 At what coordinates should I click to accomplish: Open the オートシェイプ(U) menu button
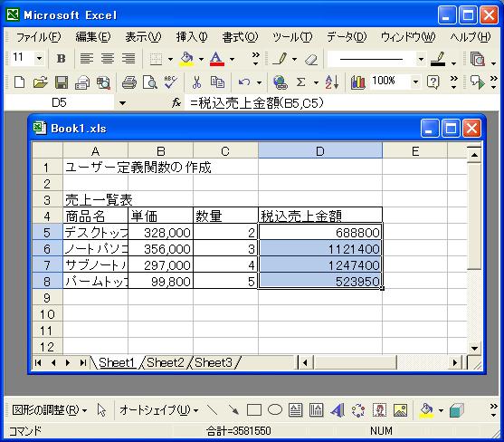click(x=158, y=410)
